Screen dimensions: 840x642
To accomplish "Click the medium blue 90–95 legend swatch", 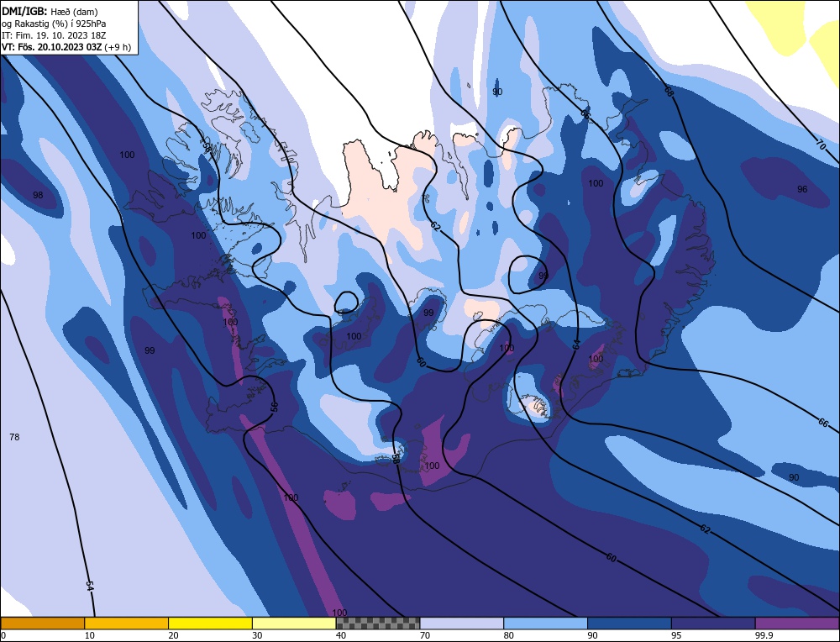I will pos(629,623).
